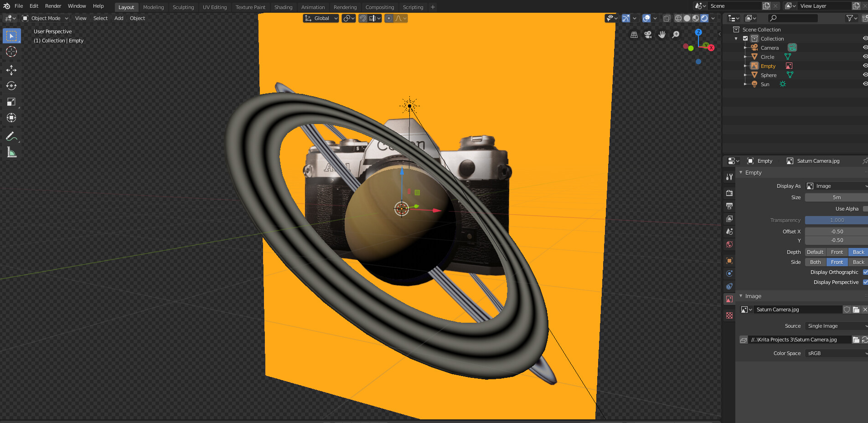Open the Texture properties checker tab
Viewport: 868px width, 423px height.
click(x=729, y=315)
